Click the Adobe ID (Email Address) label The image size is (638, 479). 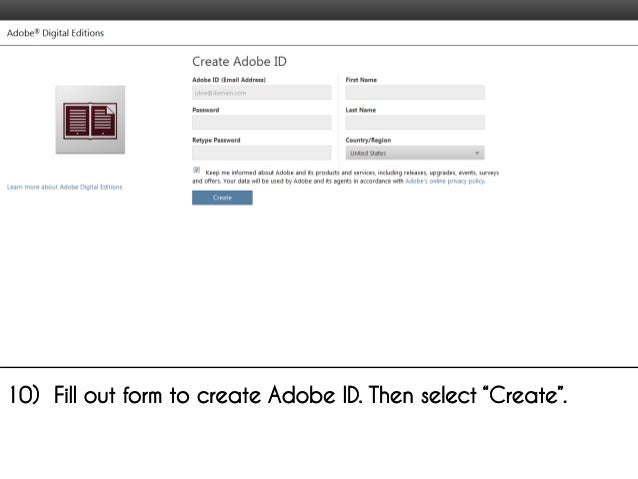[229, 80]
